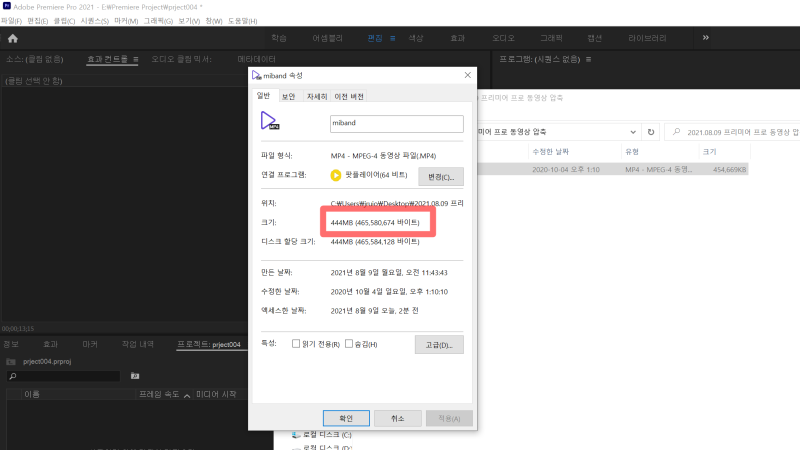Open the 시퀀스(S) menu

click(94, 21)
